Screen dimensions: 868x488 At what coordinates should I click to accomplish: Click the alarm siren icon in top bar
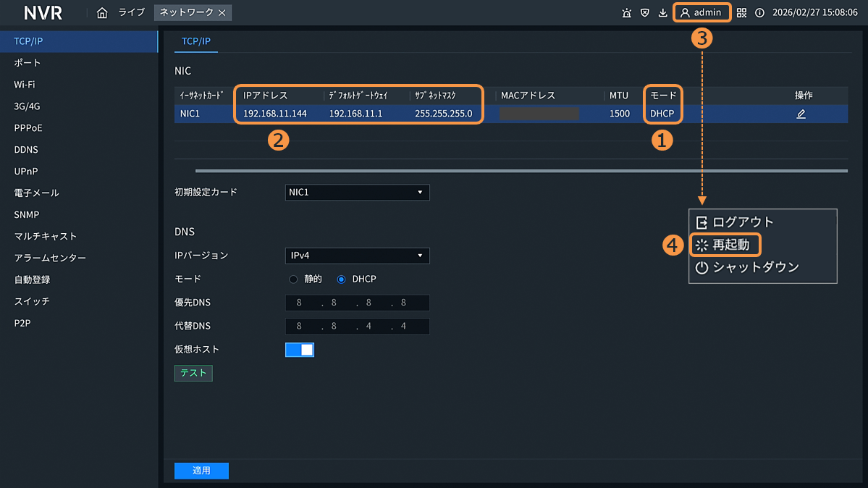pyautogui.click(x=626, y=13)
